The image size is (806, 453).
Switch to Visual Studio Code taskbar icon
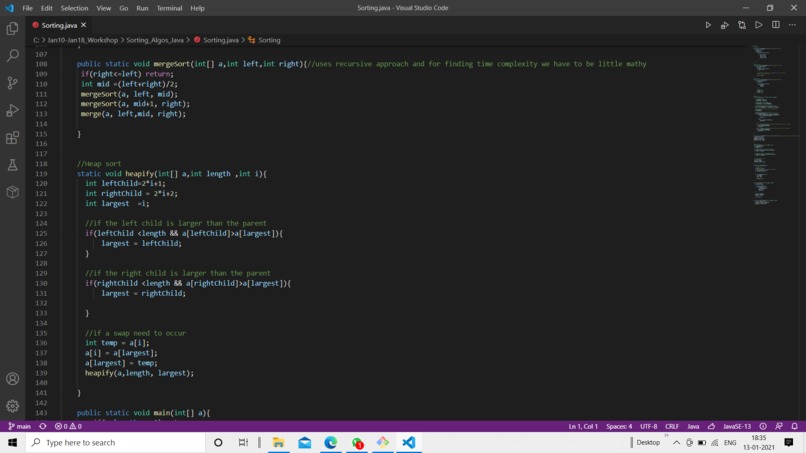tap(409, 442)
